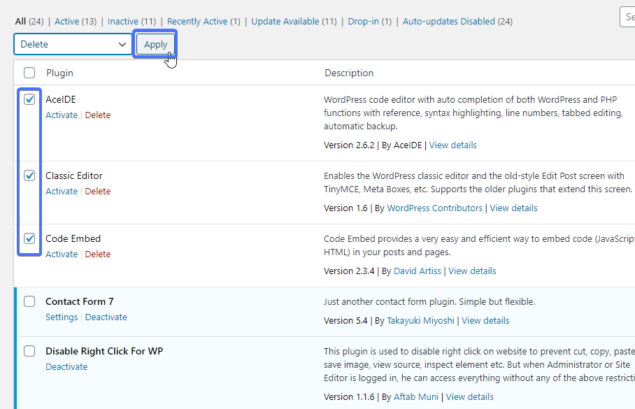The height and width of the screenshot is (409, 635).
Task: View details for Classic Editor
Action: click(514, 208)
